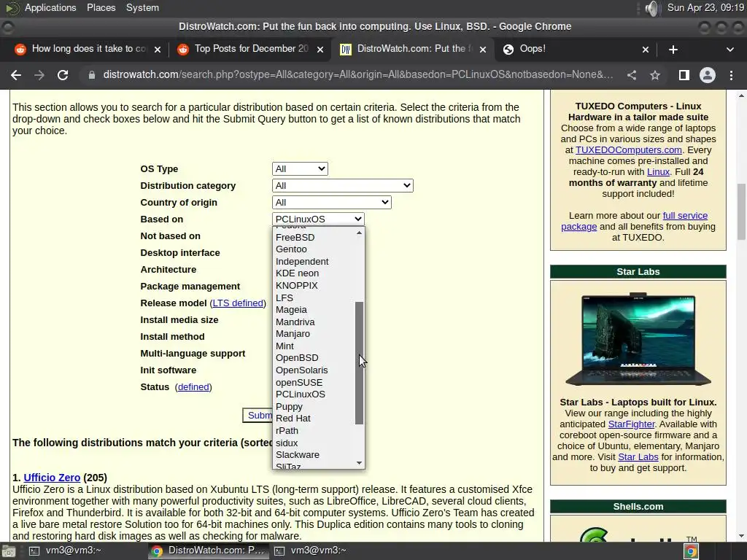Select rPath option
Image resolution: width=747 pixels, height=560 pixels.
pos(314,430)
